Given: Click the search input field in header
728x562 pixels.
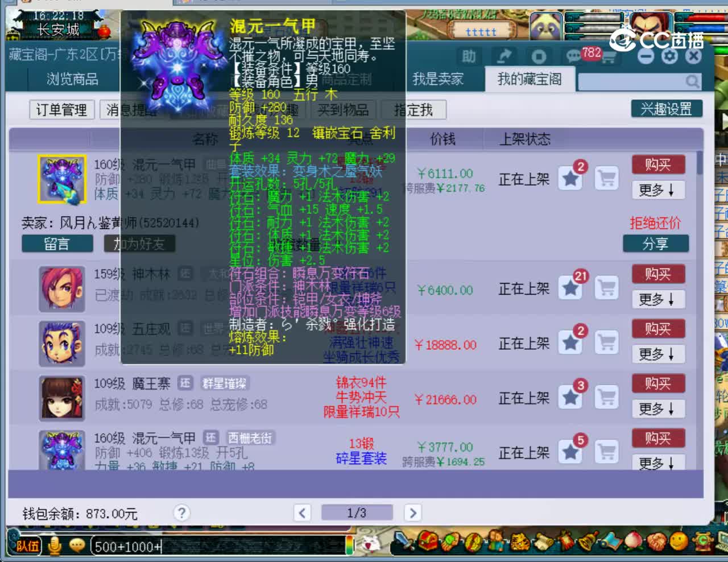Looking at the screenshot, I should [x=631, y=82].
